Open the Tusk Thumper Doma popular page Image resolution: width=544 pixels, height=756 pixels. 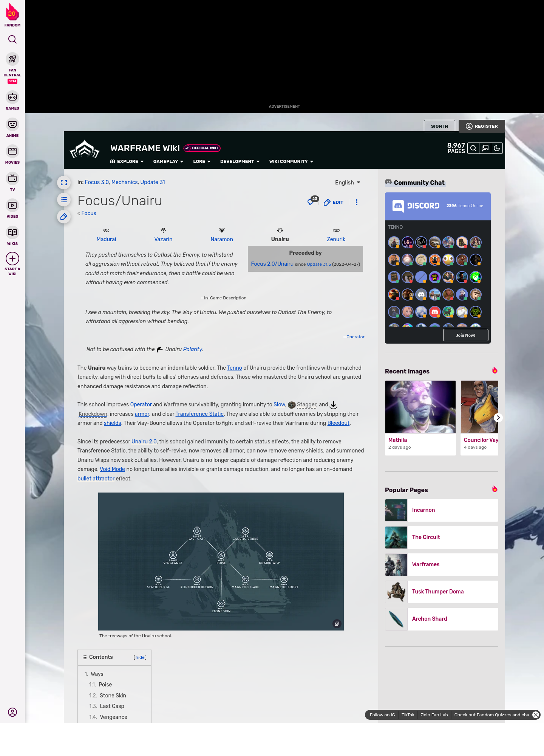(442, 592)
